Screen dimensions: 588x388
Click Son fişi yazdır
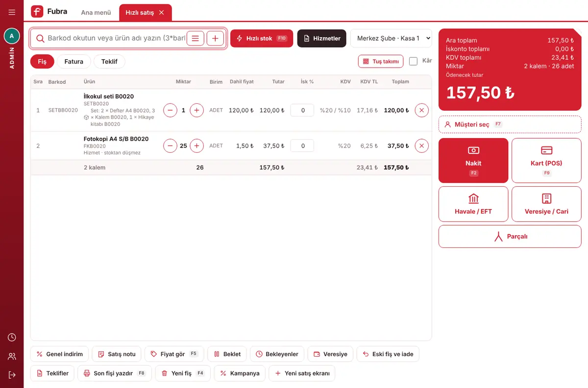[115, 373]
